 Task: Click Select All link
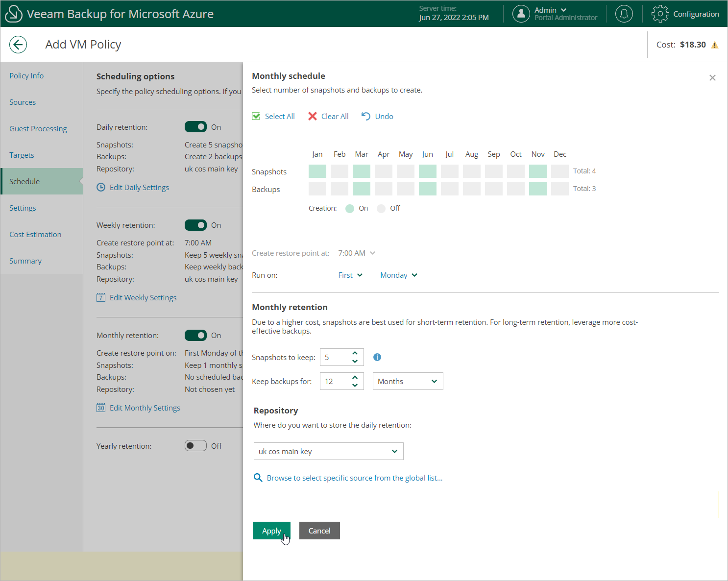click(280, 116)
